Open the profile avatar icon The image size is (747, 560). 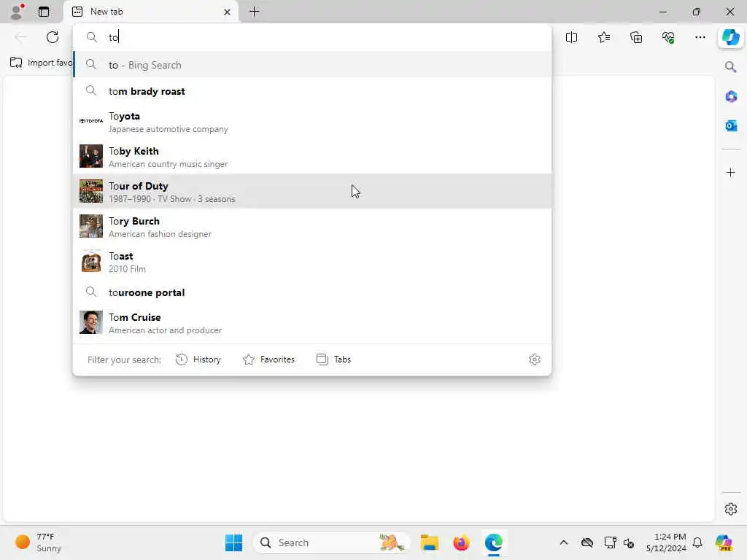pyautogui.click(x=17, y=12)
